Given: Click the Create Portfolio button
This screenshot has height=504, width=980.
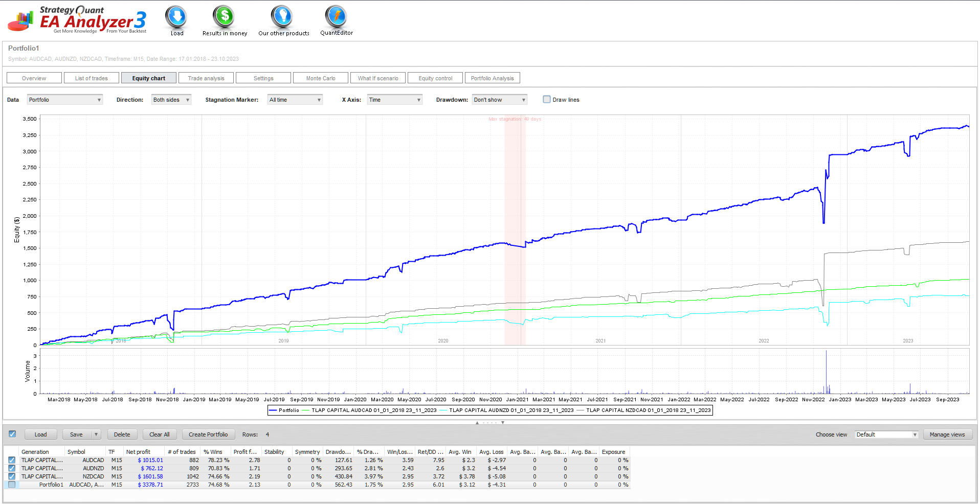Looking at the screenshot, I should pos(208,434).
